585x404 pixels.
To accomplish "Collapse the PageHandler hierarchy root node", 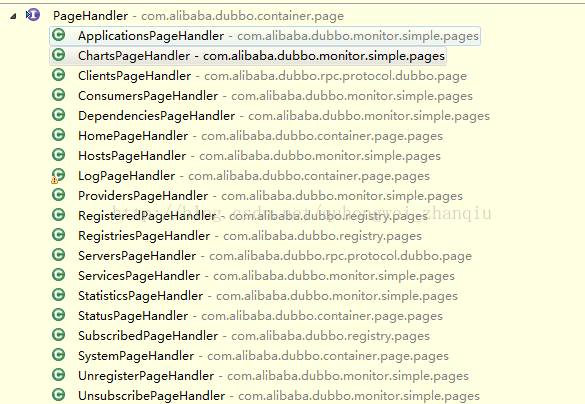I will click(x=13, y=16).
